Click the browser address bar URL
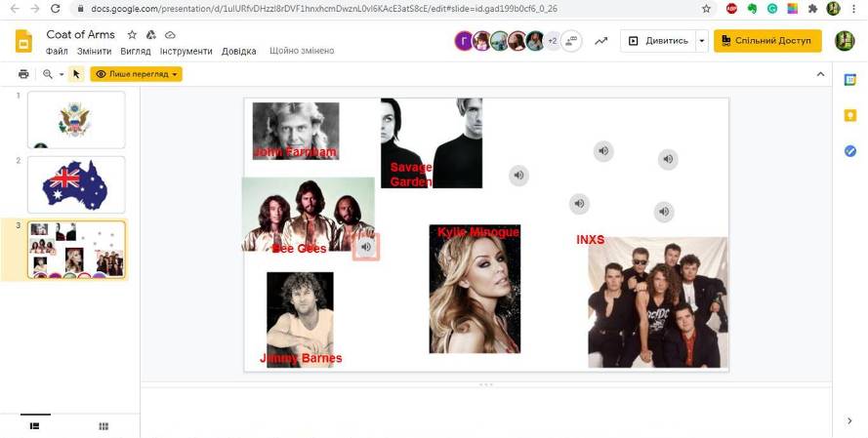The height and width of the screenshot is (438, 868). point(324,9)
